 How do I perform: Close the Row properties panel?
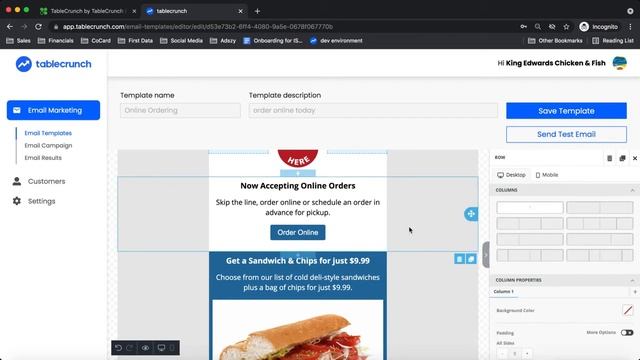pyautogui.click(x=635, y=158)
